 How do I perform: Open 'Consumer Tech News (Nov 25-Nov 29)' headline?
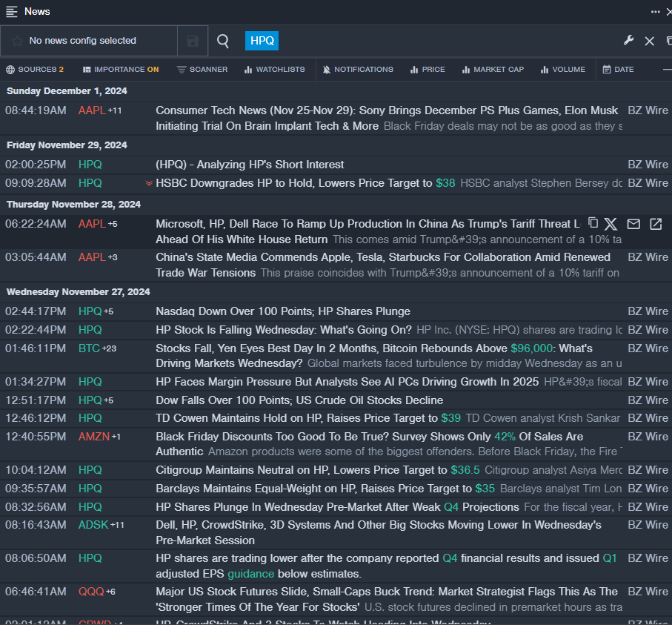tap(387, 118)
